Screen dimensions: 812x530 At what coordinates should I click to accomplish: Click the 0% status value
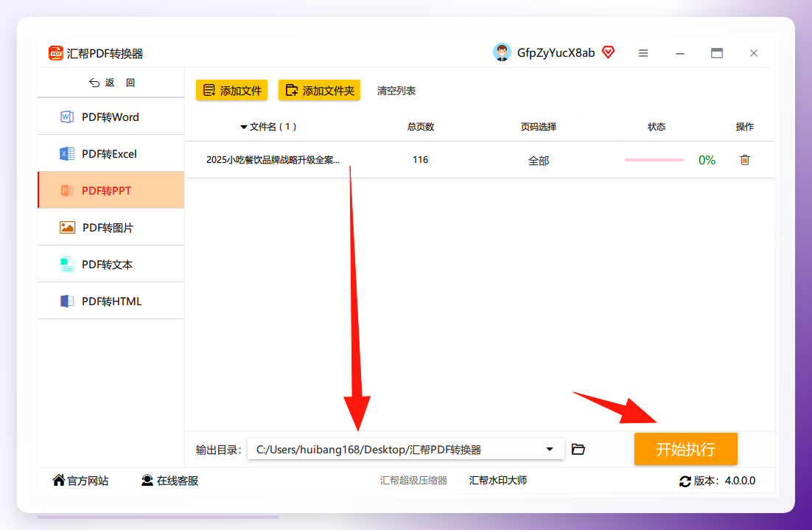click(x=707, y=160)
